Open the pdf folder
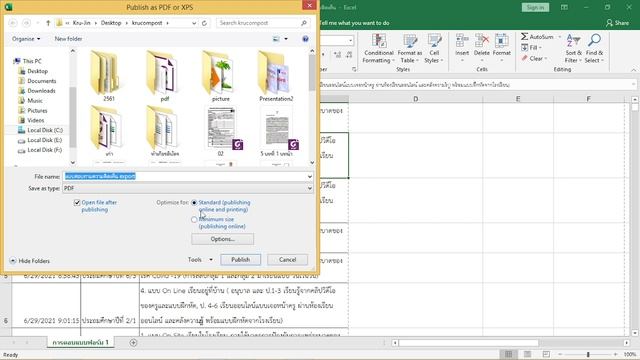Image resolution: width=640 pixels, height=360 pixels. (164, 76)
